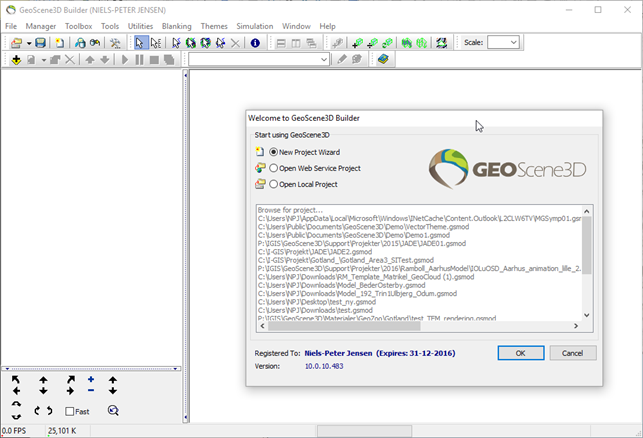
Task: Click the yellow add down-arrow icon
Action: [x=16, y=60]
